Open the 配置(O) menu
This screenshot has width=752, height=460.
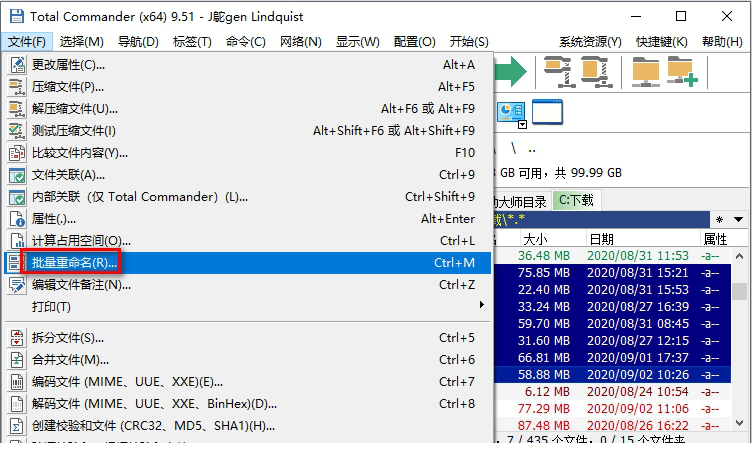point(414,42)
